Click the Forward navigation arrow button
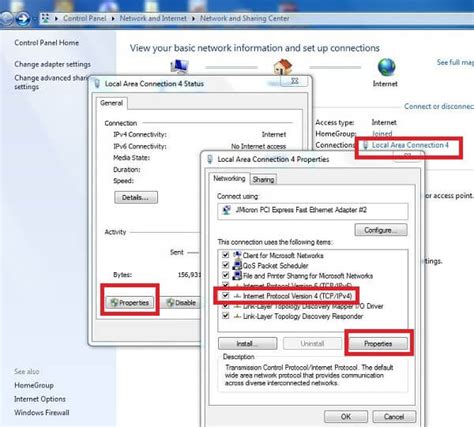The image size is (474, 427). tap(23, 19)
